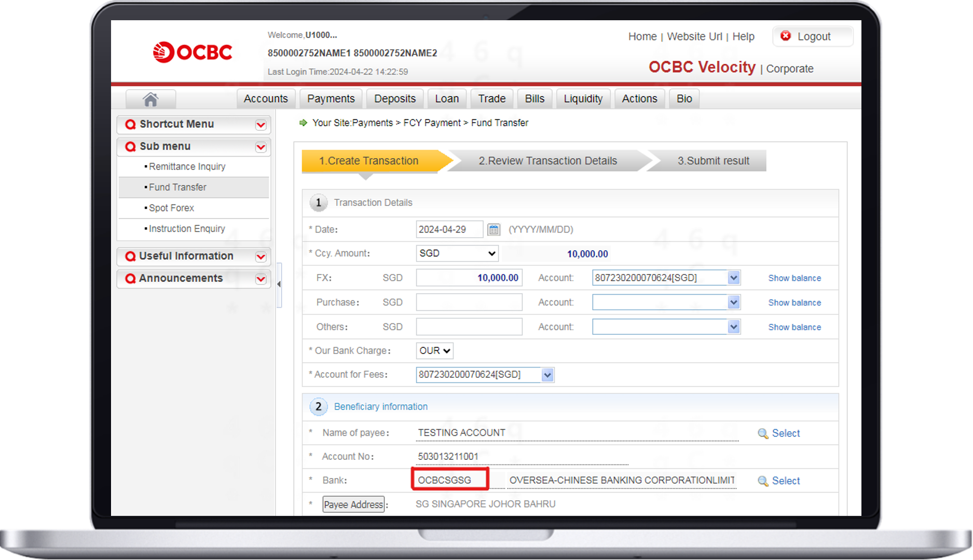Click Select link for Name of payee
This screenshot has height=560, width=973.
point(786,433)
